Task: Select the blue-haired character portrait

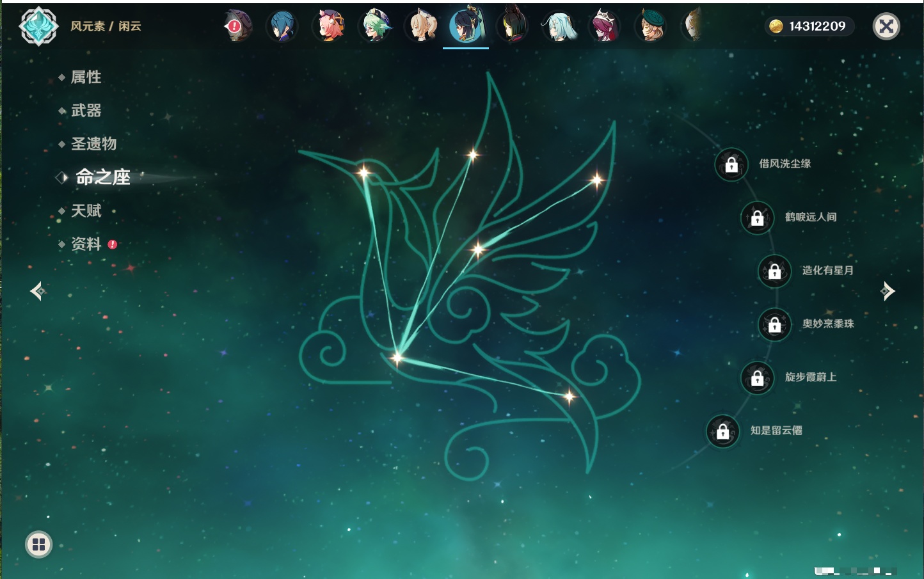Action: point(282,26)
